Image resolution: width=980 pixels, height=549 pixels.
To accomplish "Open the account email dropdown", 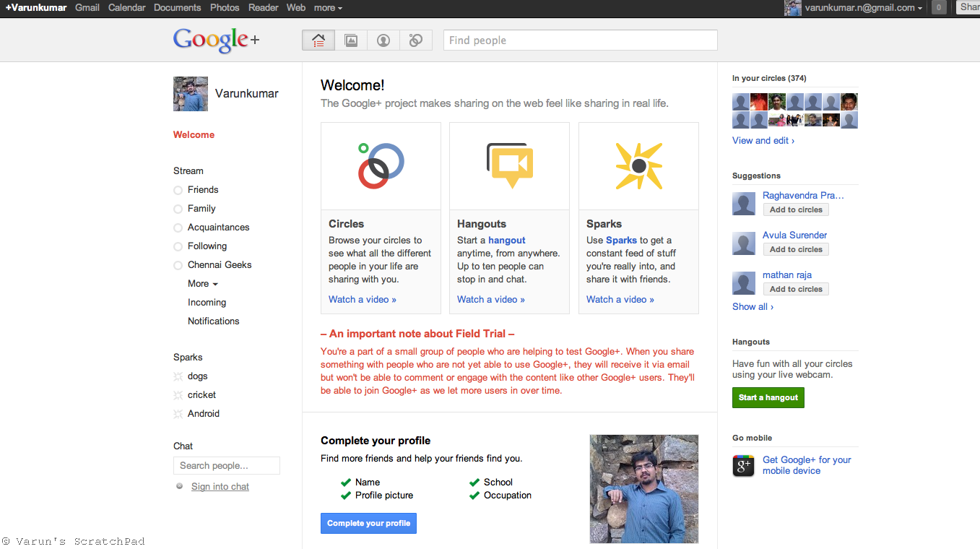I will pyautogui.click(x=864, y=8).
